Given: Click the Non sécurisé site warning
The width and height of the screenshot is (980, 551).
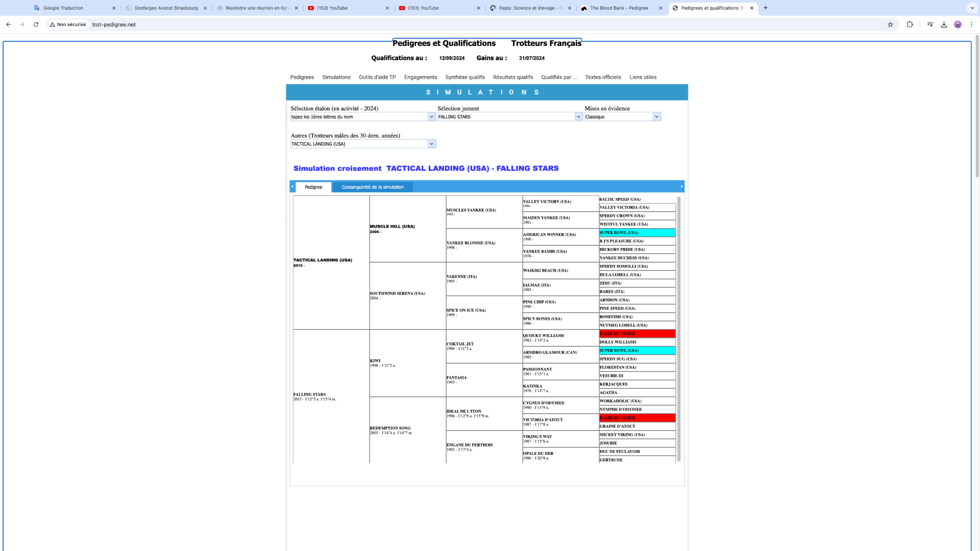Looking at the screenshot, I should pos(68,24).
